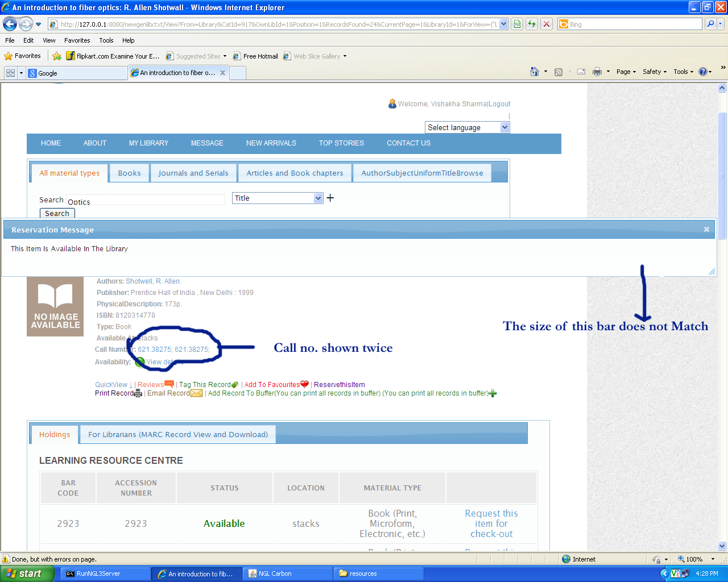Click the Reviews speech bubble icon
This screenshot has height=582, width=728.
[x=169, y=384]
